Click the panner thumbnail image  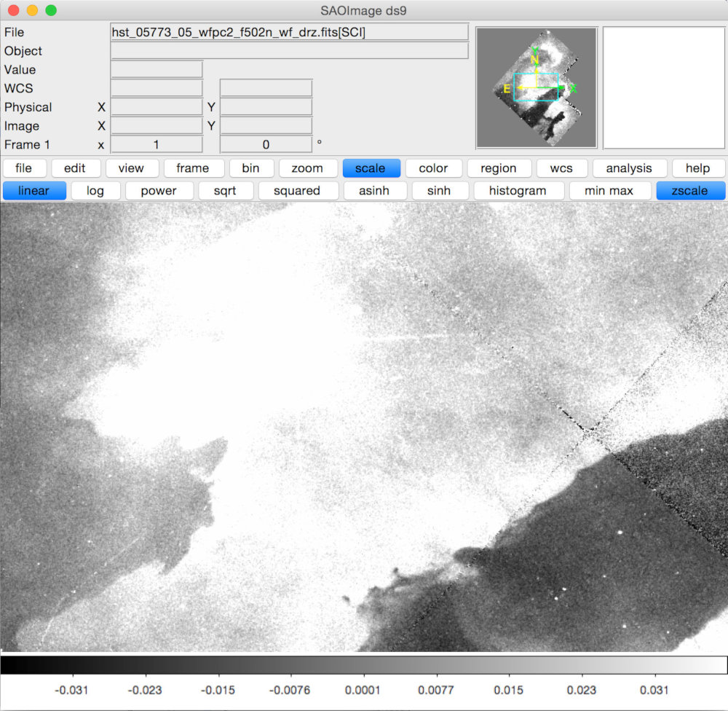coord(537,88)
